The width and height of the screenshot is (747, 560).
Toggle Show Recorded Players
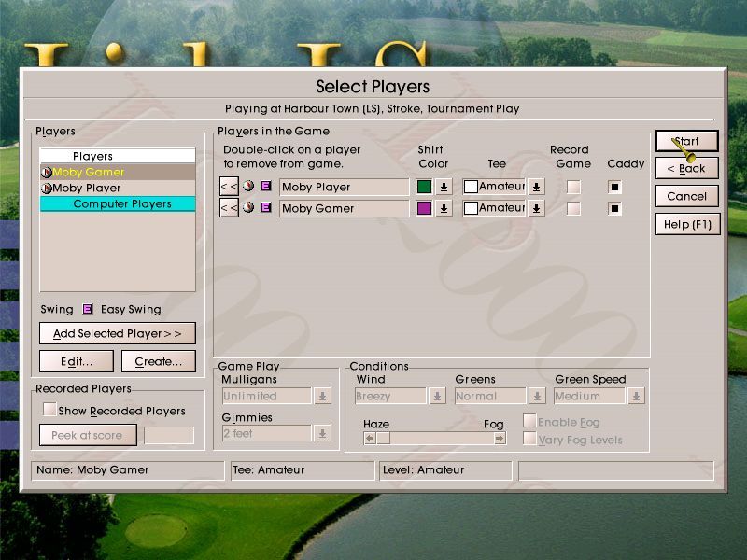49,409
